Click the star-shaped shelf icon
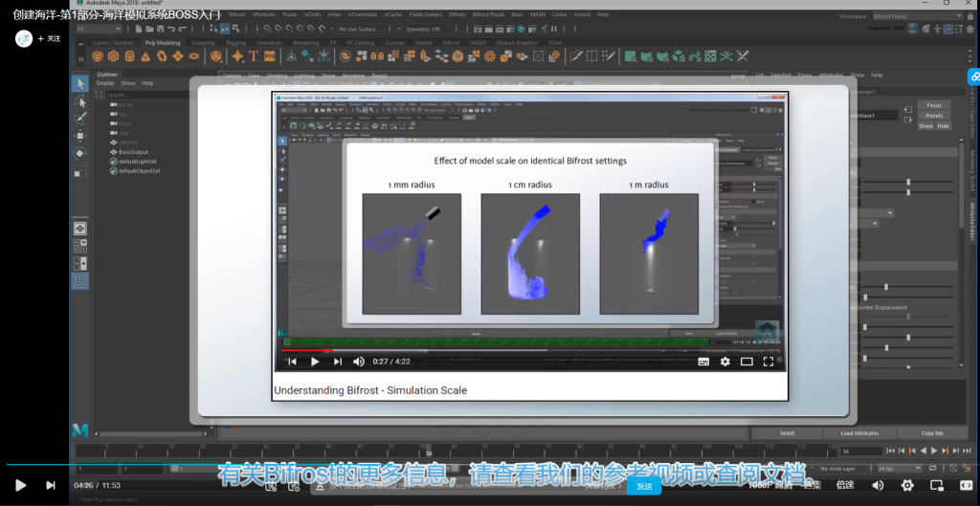 point(237,56)
